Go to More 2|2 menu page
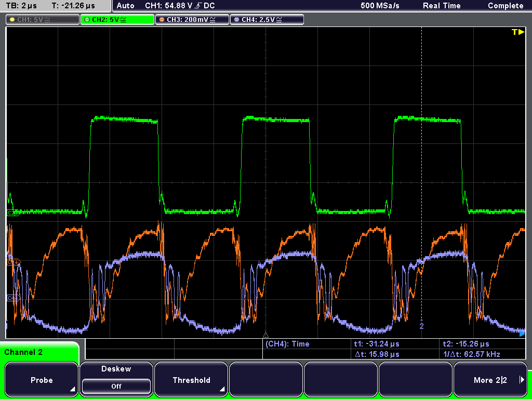The width and height of the screenshot is (532, 399). click(x=490, y=380)
